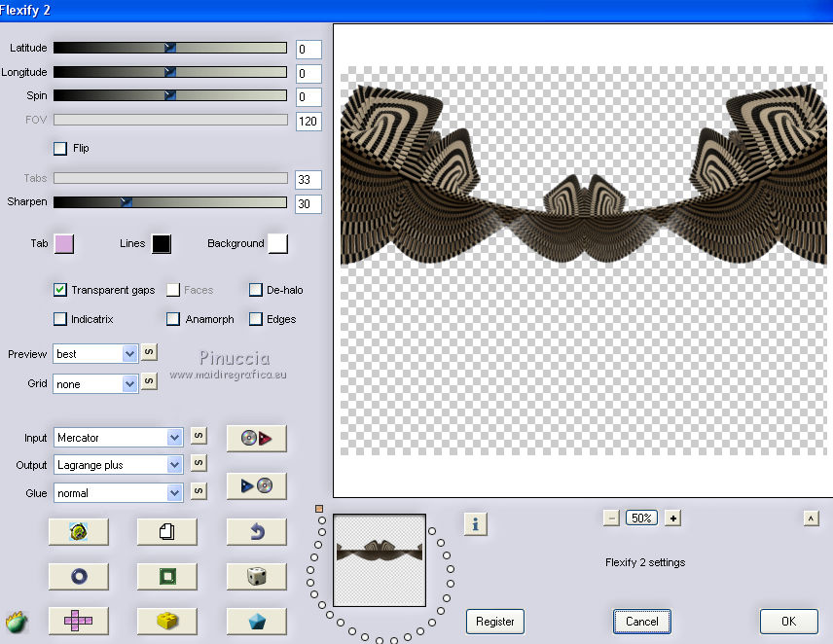
Task: Click the 50% zoom level button
Action: (x=641, y=518)
